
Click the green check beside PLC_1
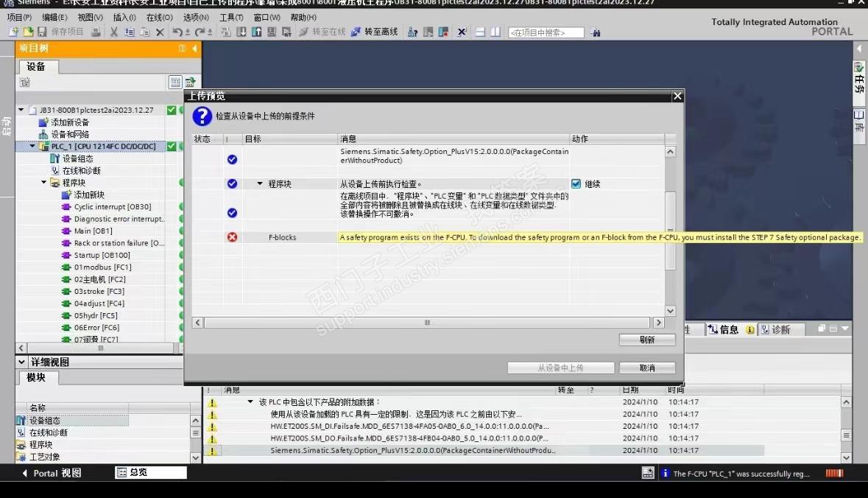click(x=172, y=147)
